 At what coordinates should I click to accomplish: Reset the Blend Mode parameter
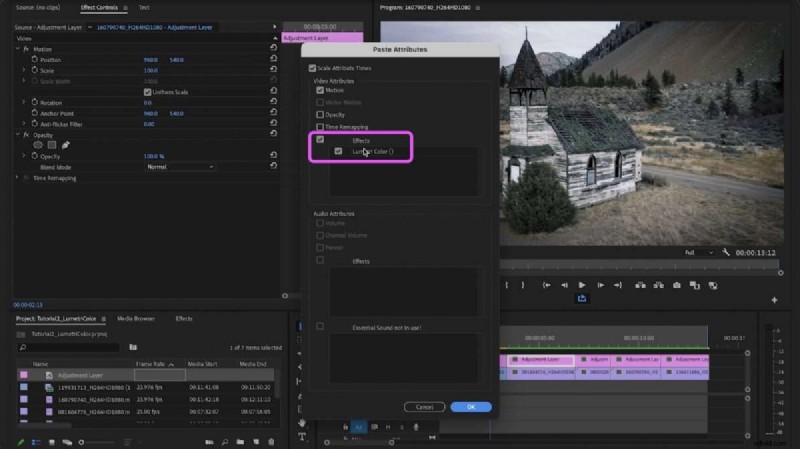273,166
